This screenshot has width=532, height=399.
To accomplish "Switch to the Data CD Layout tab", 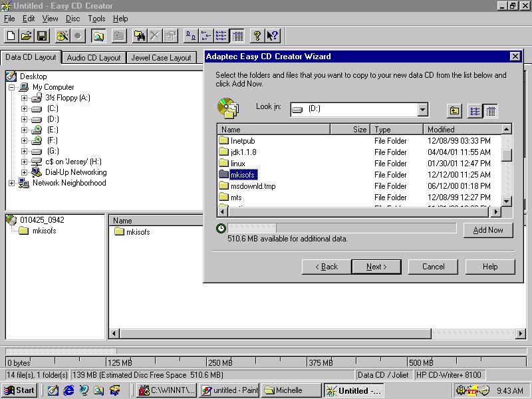I will [x=31, y=57].
